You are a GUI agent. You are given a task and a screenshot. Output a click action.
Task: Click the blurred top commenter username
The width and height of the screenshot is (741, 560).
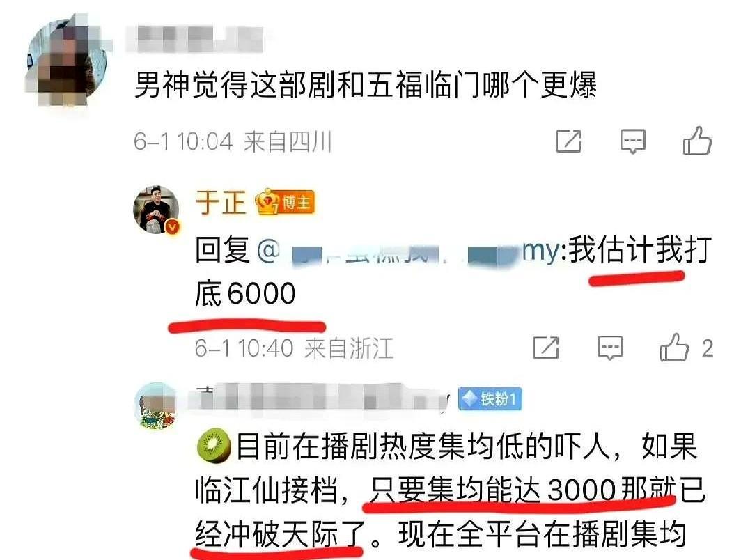pos(195,39)
